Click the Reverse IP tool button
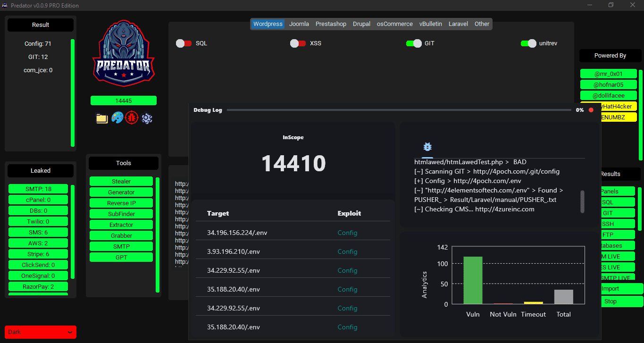Screen dimensions: 644x343 121,203
